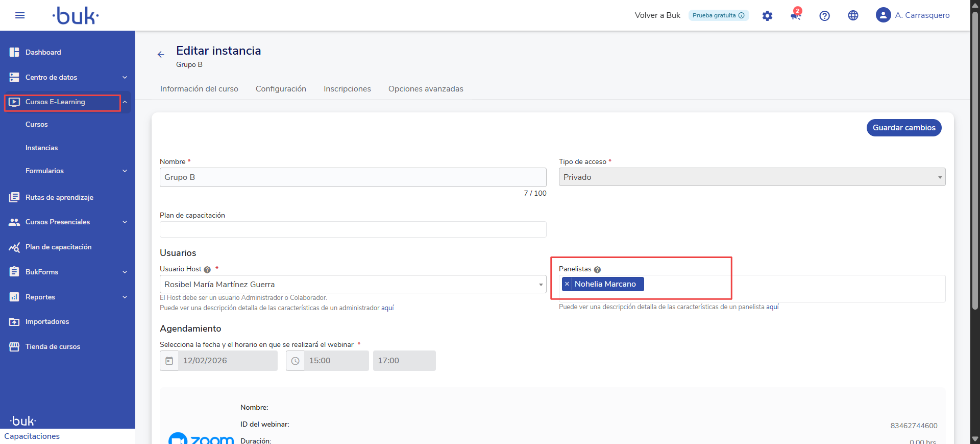Open the Usuario Host dropdown
The width and height of the screenshot is (980, 444).
coord(353,284)
